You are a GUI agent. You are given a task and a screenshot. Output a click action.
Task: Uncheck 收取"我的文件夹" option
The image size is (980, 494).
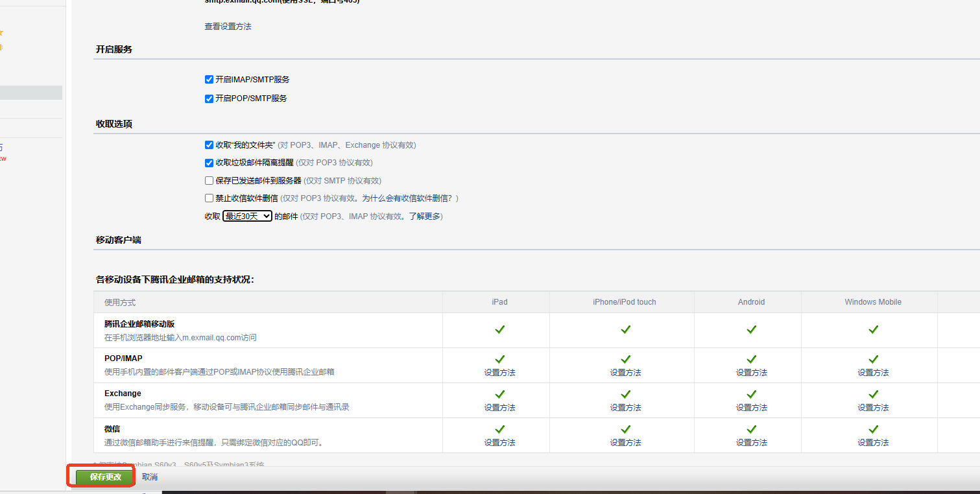point(209,145)
